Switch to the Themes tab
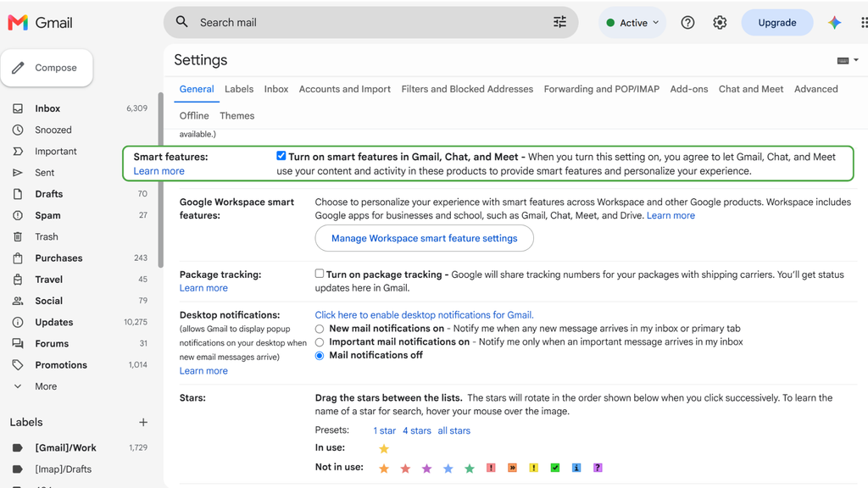Viewport: 868px width, 488px height. [237, 115]
